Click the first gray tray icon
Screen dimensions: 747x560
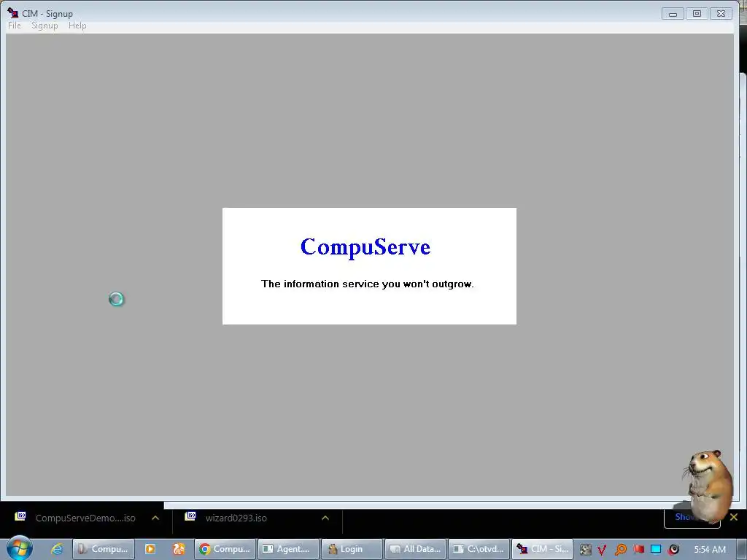(586, 550)
